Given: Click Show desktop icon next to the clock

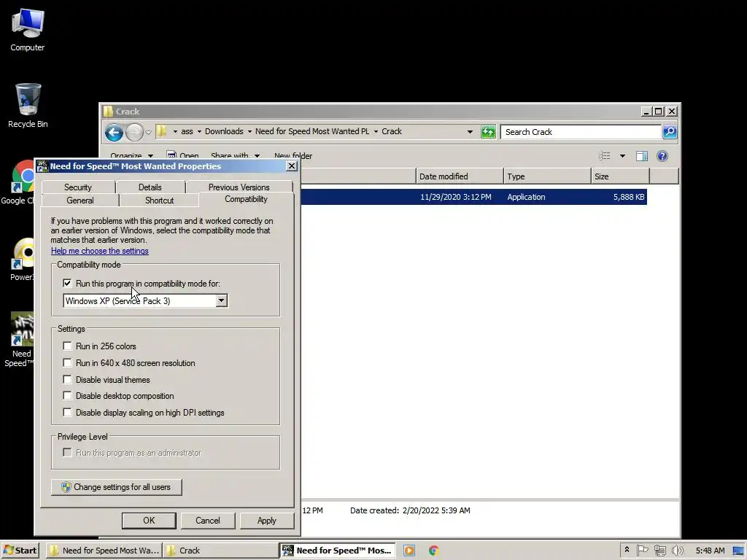Looking at the screenshot, I should [x=738, y=551].
